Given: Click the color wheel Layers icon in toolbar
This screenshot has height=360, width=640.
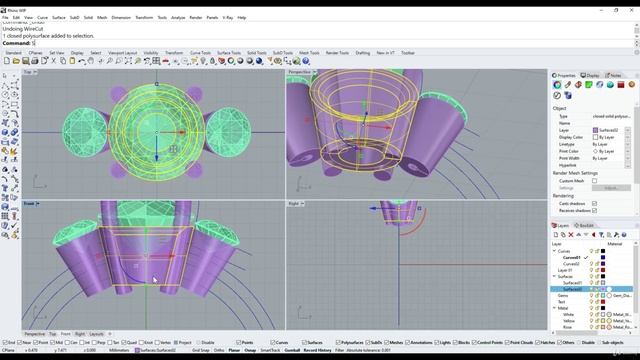Looking at the screenshot, I should click(x=231, y=61).
